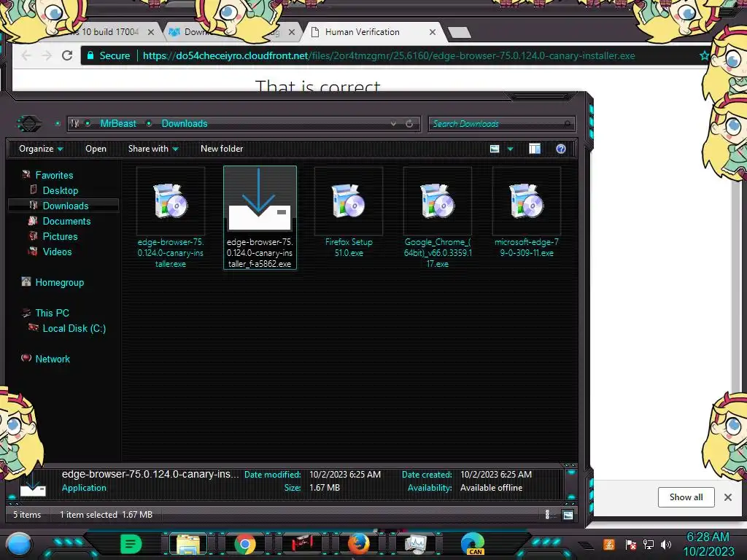Expand the arrow before MrBeast in breadcrumb
The width and height of the screenshot is (747, 560).
tap(88, 124)
